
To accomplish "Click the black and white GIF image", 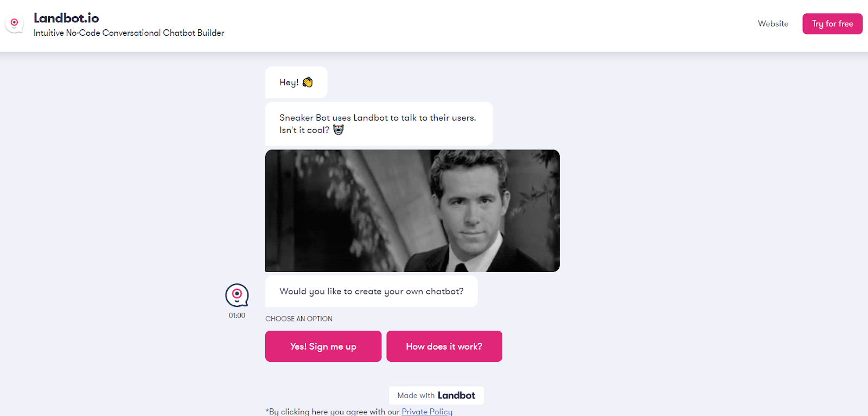I will tap(412, 211).
